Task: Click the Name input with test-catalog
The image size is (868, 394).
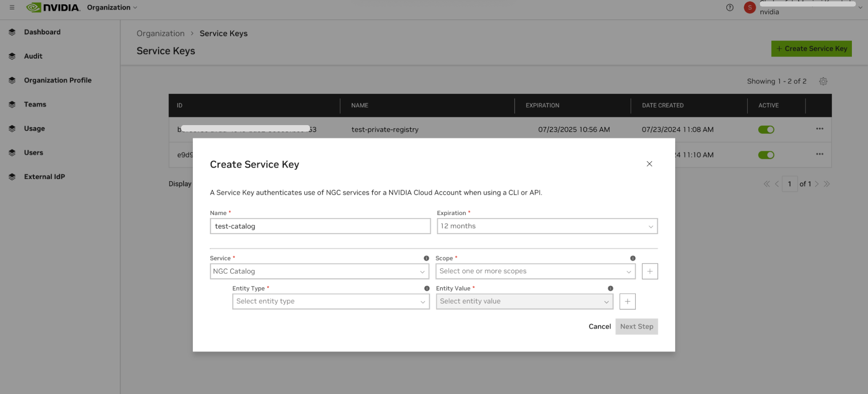Action: tap(320, 226)
